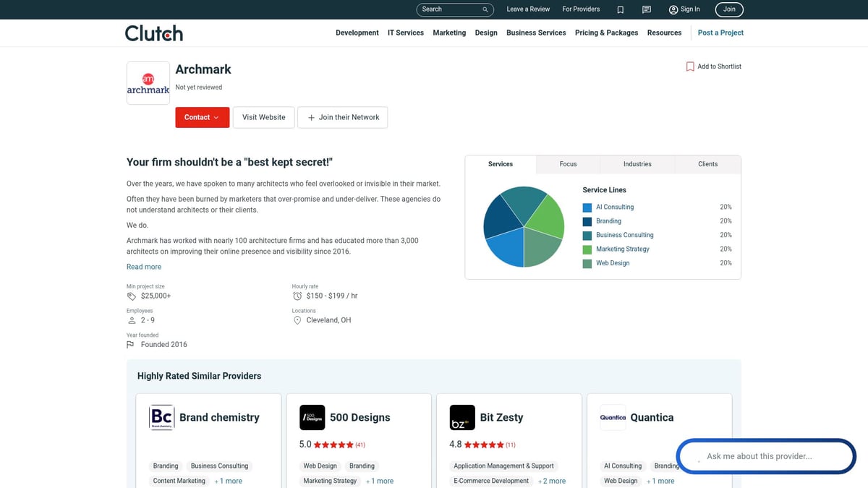Click the 500 Designs logo
Image resolution: width=868 pixels, height=488 pixels.
point(312,417)
